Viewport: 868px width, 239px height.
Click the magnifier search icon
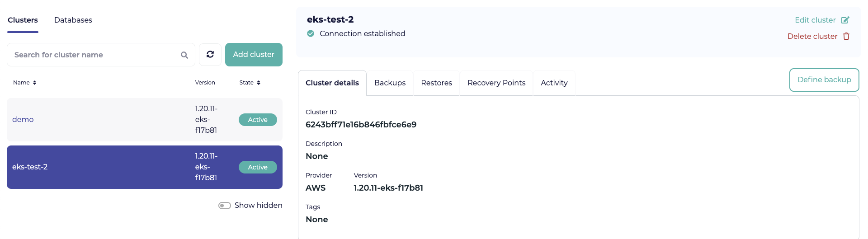(184, 55)
